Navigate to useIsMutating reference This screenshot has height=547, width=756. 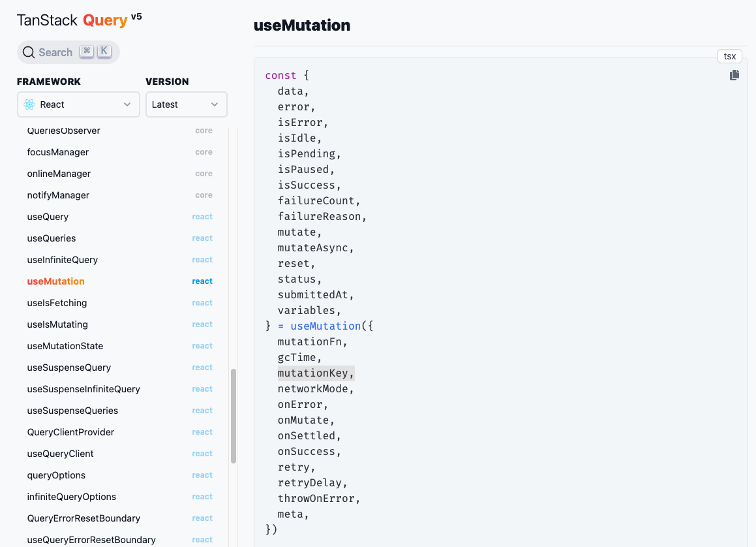pos(57,324)
